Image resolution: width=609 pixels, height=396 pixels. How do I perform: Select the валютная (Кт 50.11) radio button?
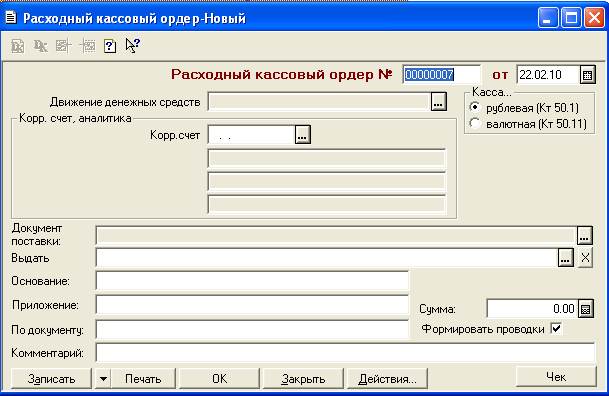[475, 123]
